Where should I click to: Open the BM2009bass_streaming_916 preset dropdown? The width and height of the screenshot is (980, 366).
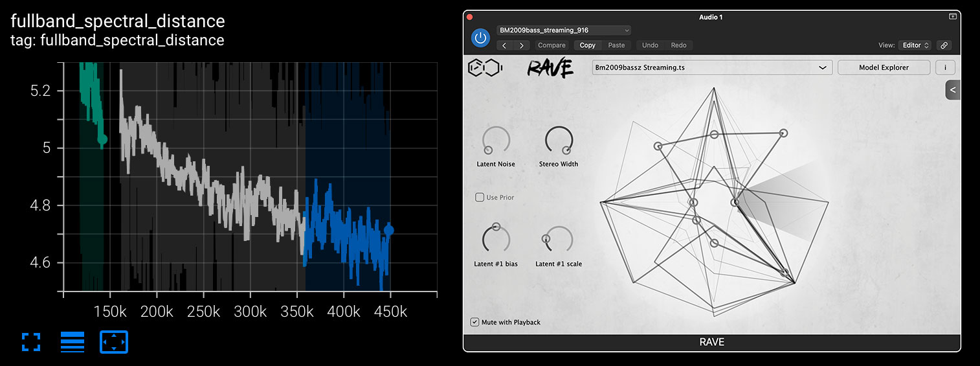563,30
